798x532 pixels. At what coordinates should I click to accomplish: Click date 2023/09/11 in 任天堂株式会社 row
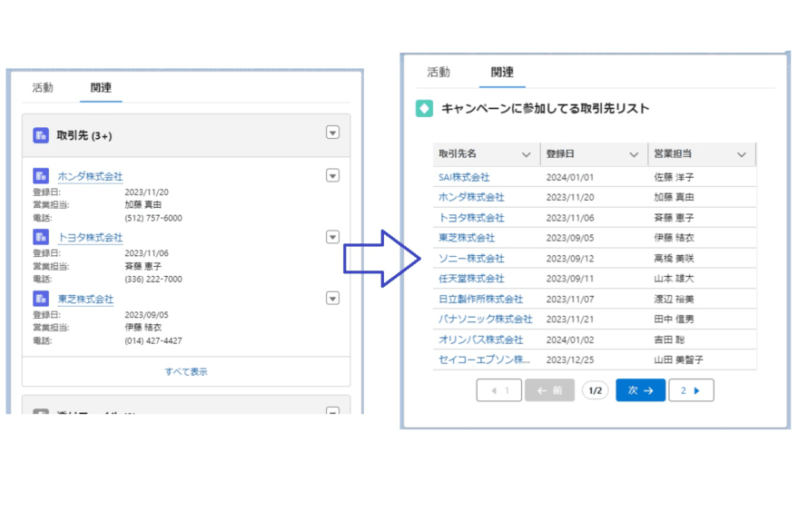click(570, 279)
